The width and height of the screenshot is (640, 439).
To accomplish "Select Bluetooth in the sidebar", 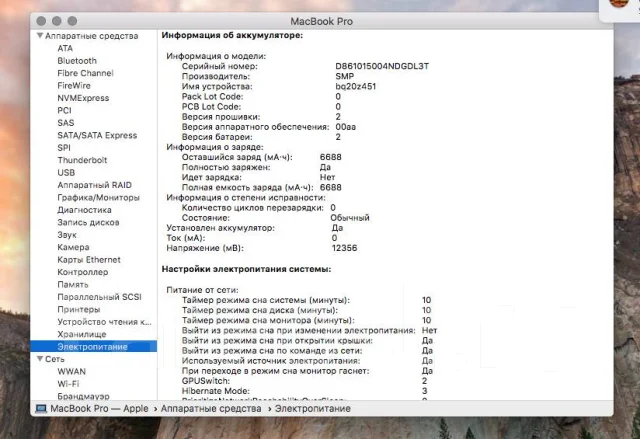I will click(x=77, y=61).
